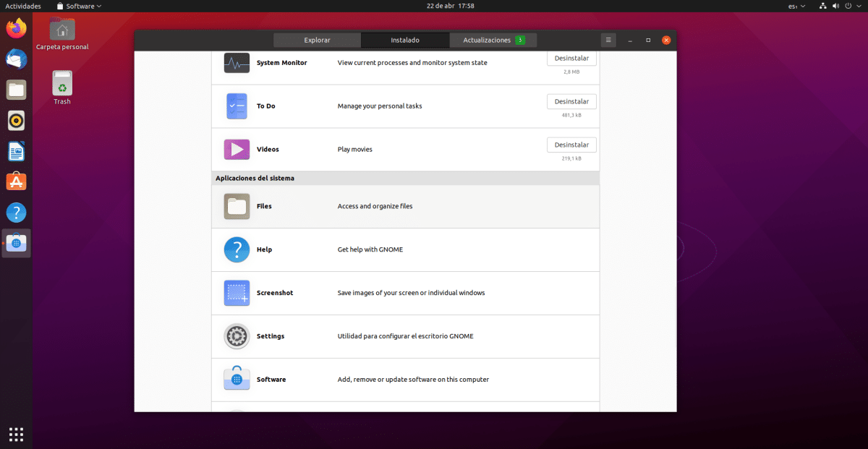Image resolution: width=868 pixels, height=449 pixels.
Task: Uninstall System Monitor with Desinstalar button
Action: (571, 58)
